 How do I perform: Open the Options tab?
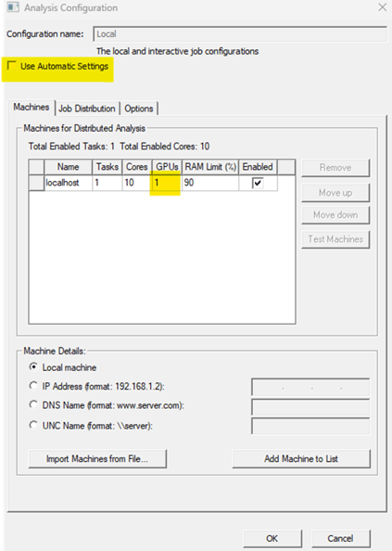(139, 109)
